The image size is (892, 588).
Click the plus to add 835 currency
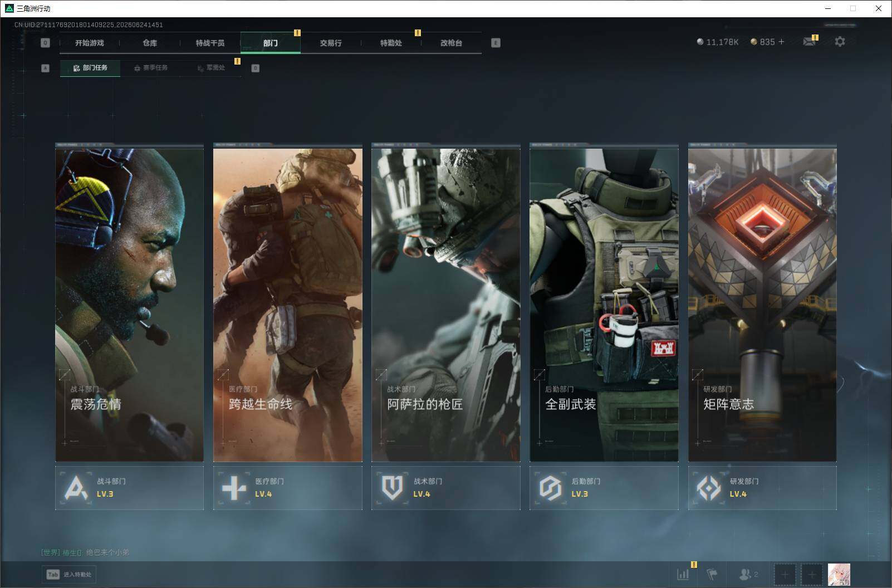pos(781,42)
